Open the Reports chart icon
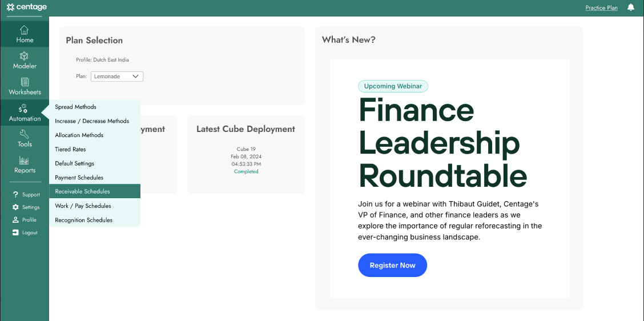Screen dimensions: 644x321 tap(24, 165)
